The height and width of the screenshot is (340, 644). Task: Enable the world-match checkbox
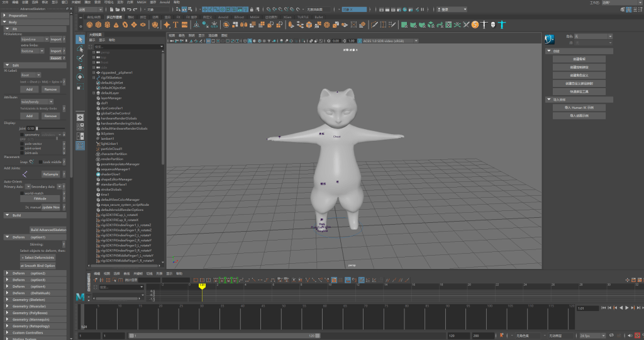pyautogui.click(x=21, y=193)
